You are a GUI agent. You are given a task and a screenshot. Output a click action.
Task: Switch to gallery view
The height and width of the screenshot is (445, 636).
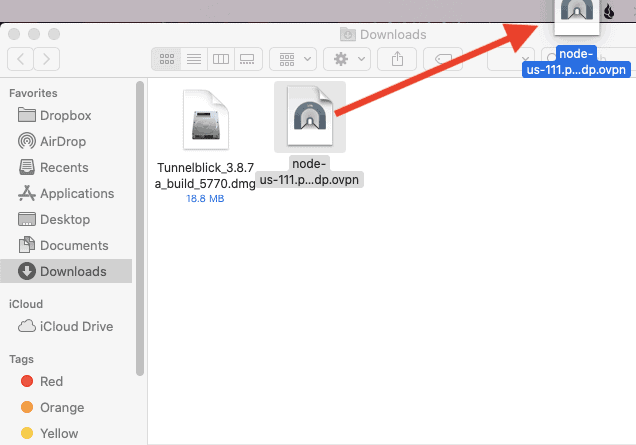[247, 59]
